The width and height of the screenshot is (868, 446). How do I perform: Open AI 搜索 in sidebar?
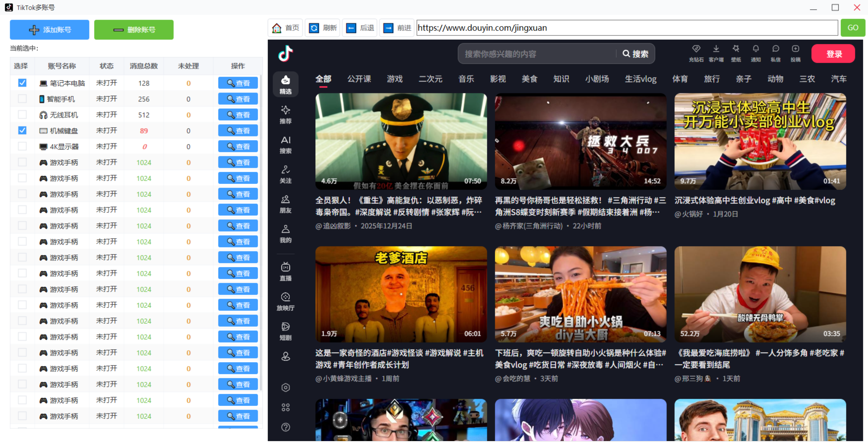coord(285,144)
